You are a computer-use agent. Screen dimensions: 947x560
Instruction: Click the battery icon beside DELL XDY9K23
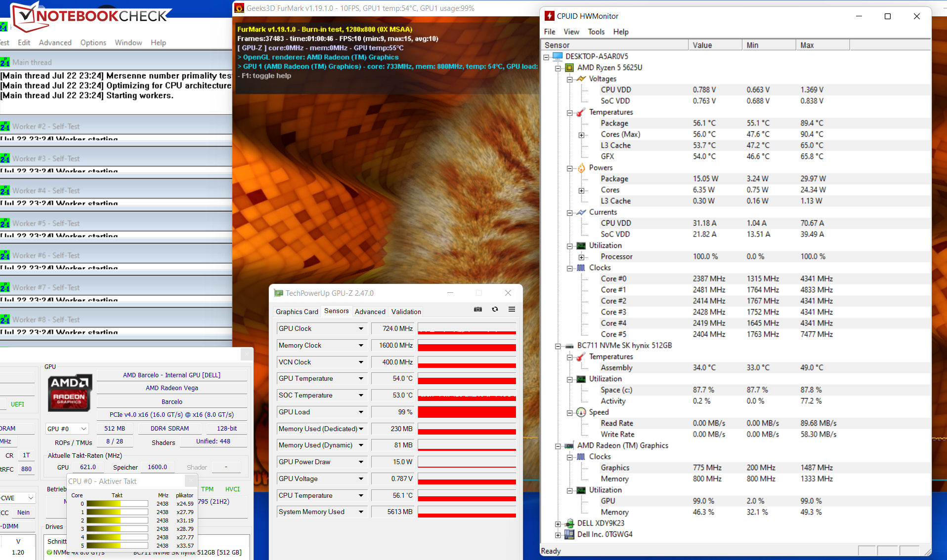pos(569,523)
